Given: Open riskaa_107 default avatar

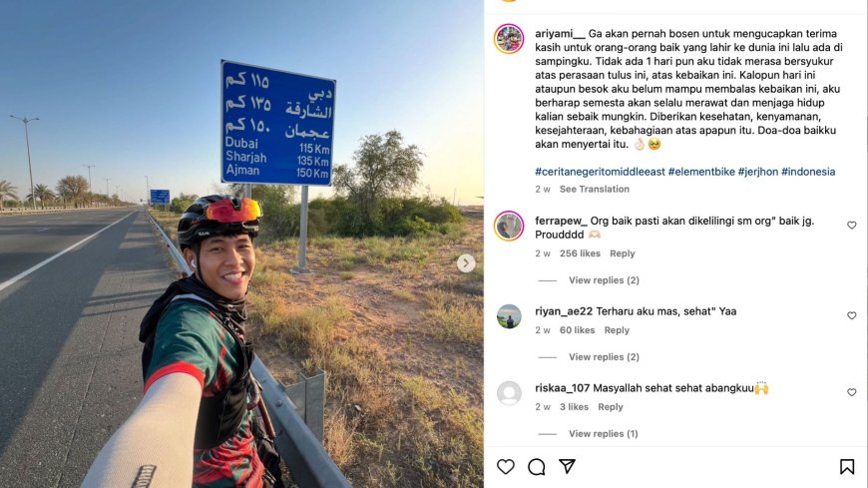Looking at the screenshot, I should tap(509, 393).
